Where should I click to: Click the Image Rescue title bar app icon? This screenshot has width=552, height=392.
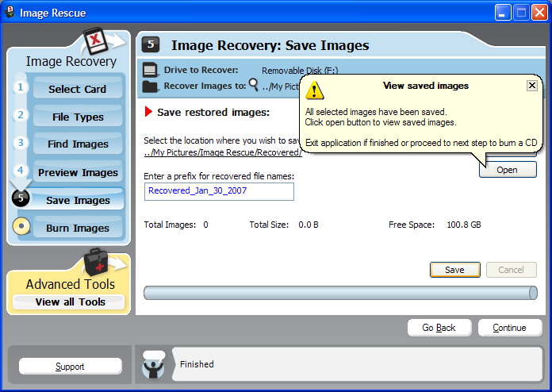coord(10,12)
